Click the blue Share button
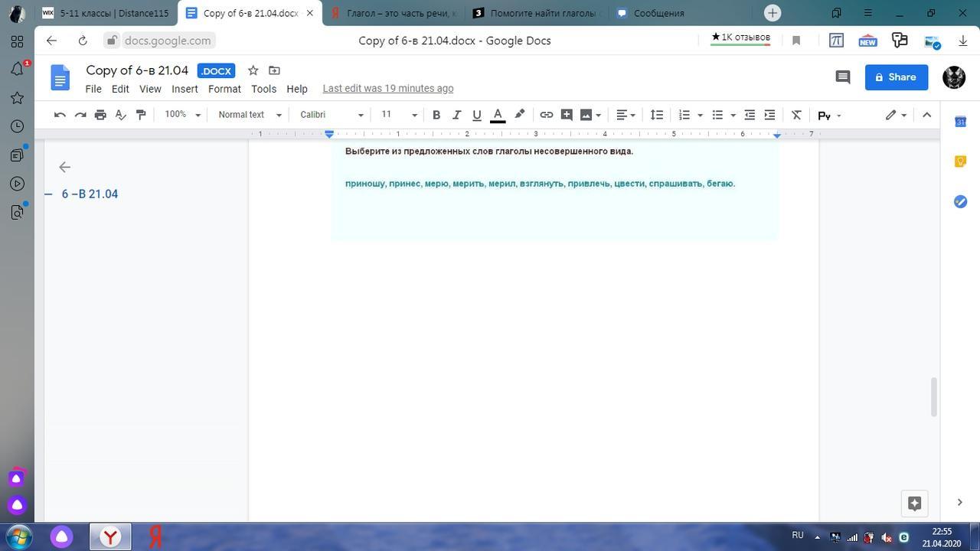This screenshot has width=980, height=551. (x=896, y=77)
